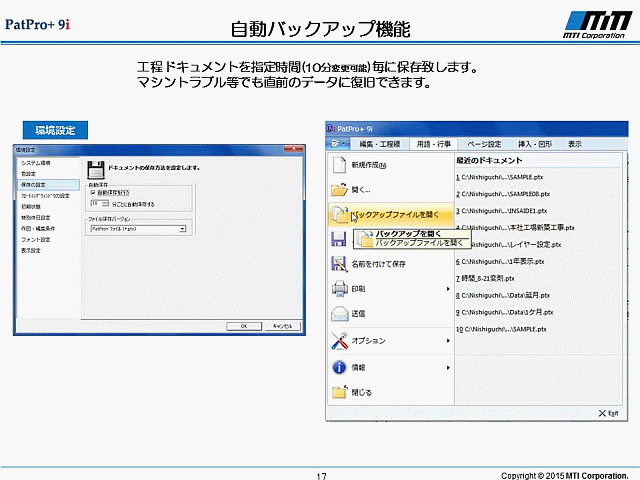Click the open folder icon next to 開く
This screenshot has height=480, width=640.
pyautogui.click(x=339, y=190)
